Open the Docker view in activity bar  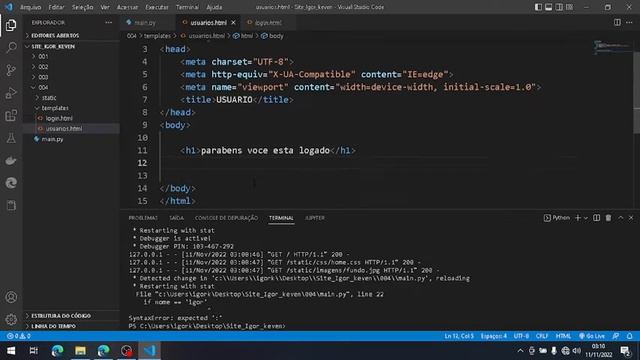[11, 160]
